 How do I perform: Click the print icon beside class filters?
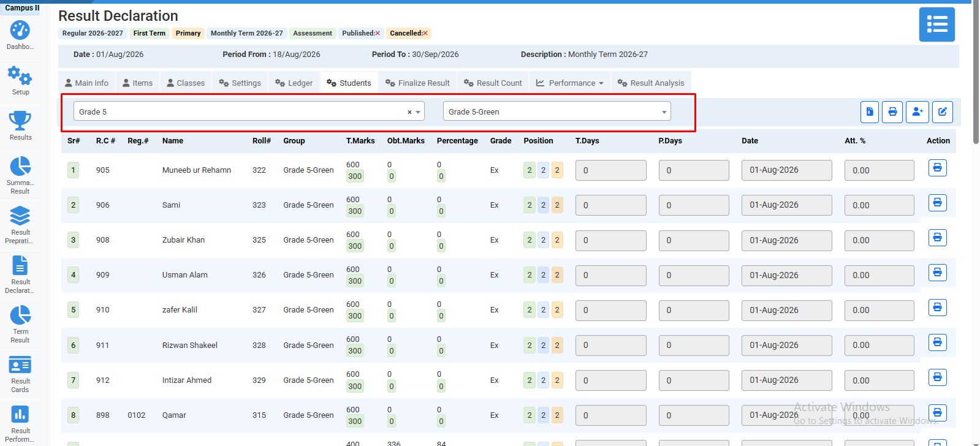892,112
